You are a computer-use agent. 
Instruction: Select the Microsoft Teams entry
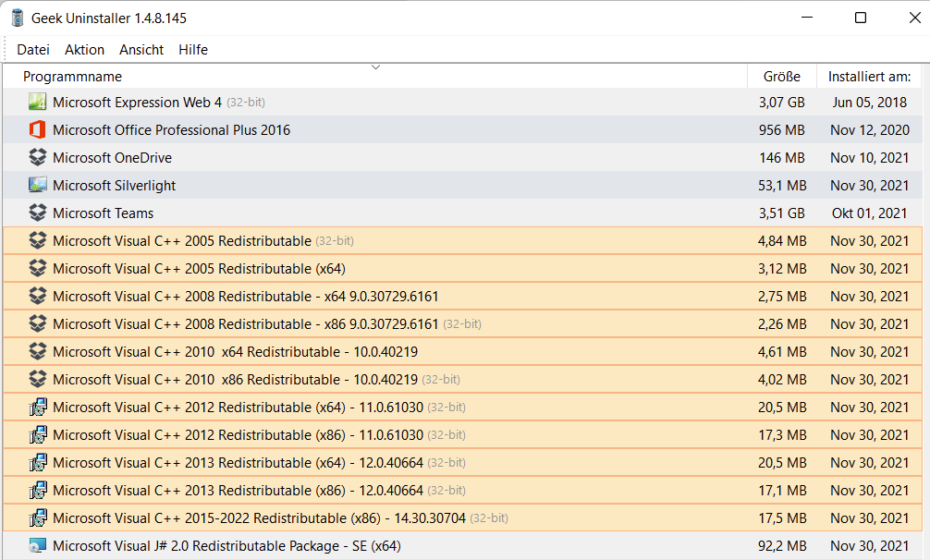[x=462, y=213]
